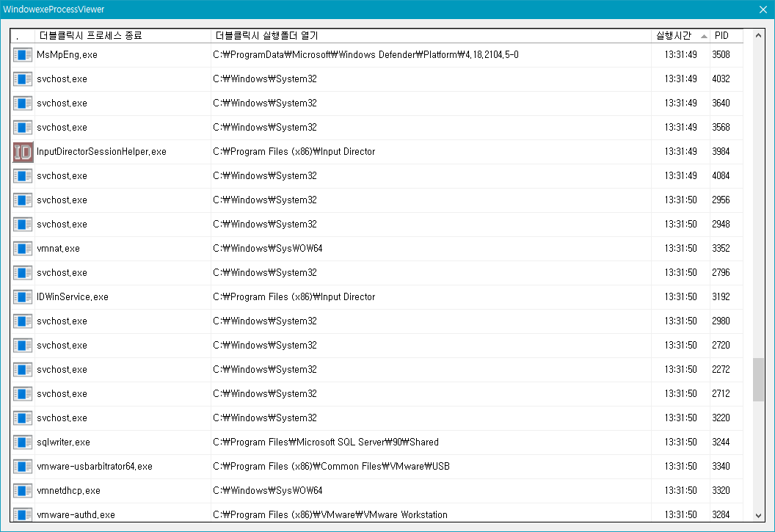Click PID value 3340

tap(721, 466)
